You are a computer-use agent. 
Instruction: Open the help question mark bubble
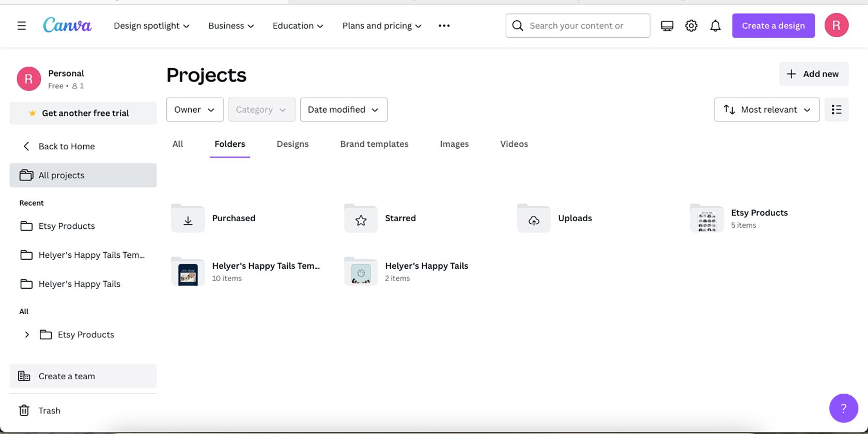click(843, 408)
